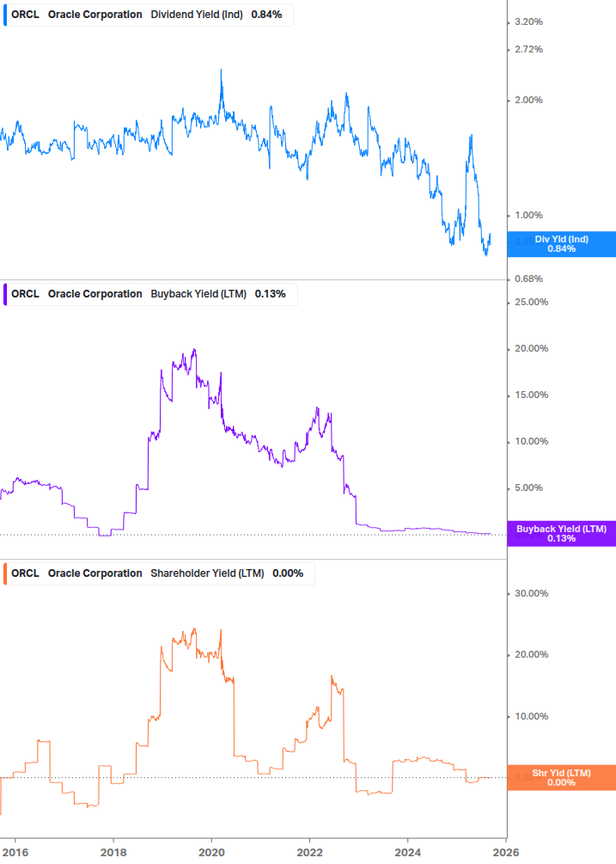This screenshot has height=864, width=616.
Task: Click the 5.00% axis label on buyback chart
Action: click(x=528, y=487)
